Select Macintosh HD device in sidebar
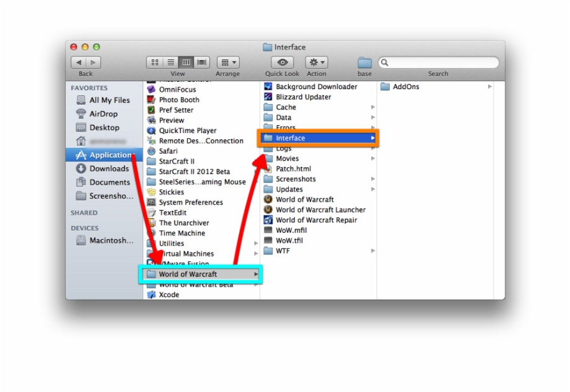The height and width of the screenshot is (392, 570). (x=105, y=240)
